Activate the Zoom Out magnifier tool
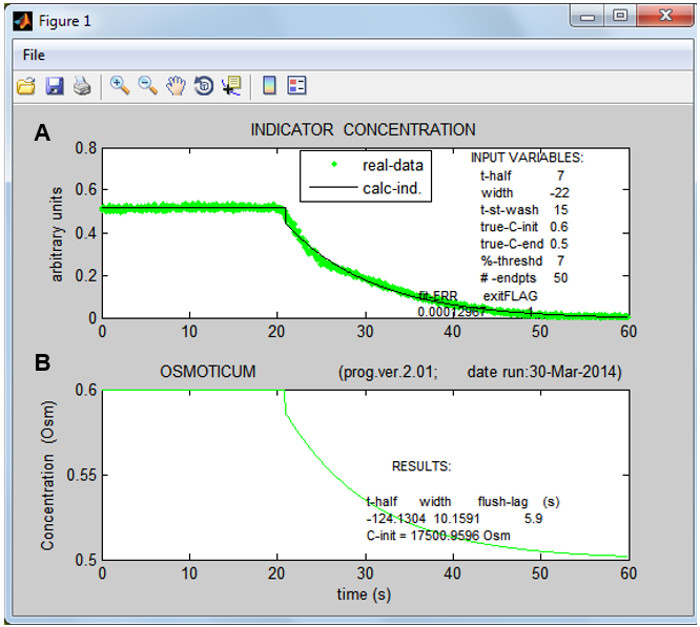 [x=148, y=86]
